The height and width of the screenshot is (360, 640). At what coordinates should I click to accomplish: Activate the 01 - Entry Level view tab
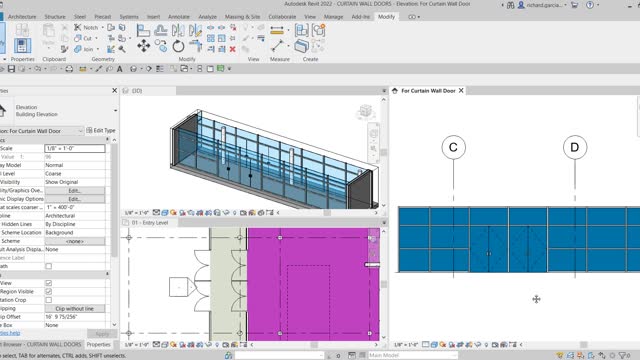click(x=149, y=223)
